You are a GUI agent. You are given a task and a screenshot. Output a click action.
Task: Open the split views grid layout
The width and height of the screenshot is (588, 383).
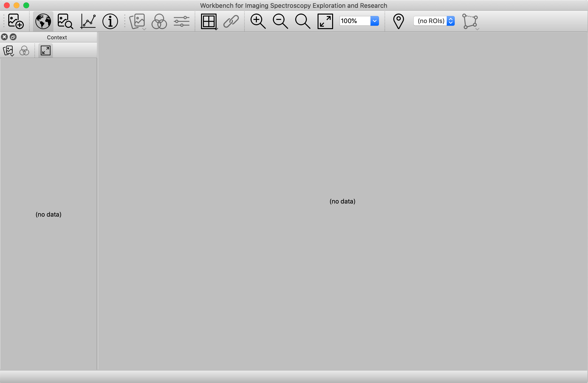209,21
